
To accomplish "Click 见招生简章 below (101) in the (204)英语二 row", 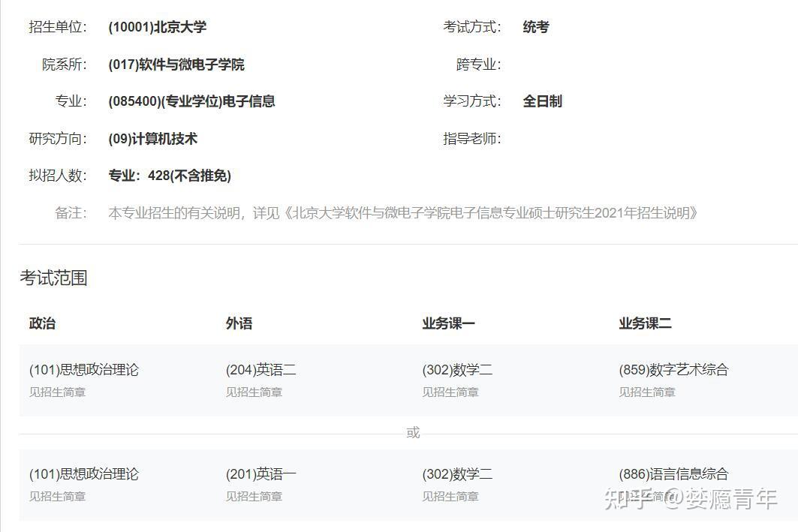I will coord(58,392).
